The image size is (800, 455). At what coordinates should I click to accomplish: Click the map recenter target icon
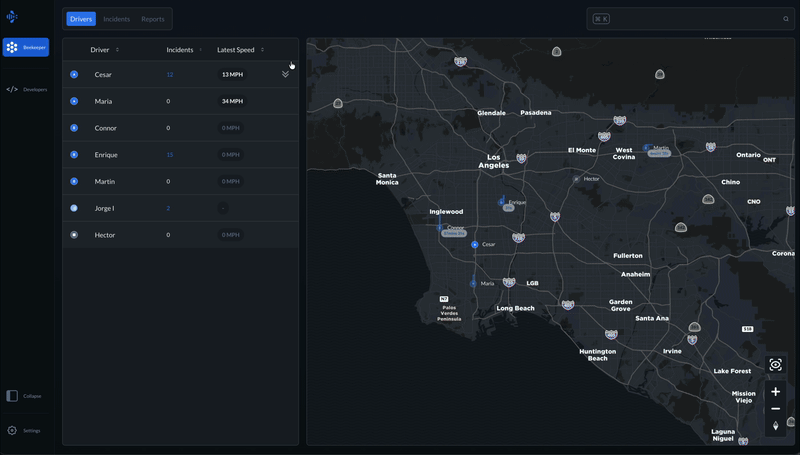click(776, 365)
